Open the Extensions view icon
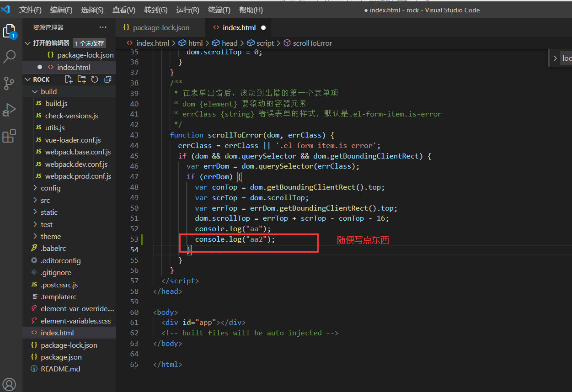The width and height of the screenshot is (572, 392). [x=9, y=136]
